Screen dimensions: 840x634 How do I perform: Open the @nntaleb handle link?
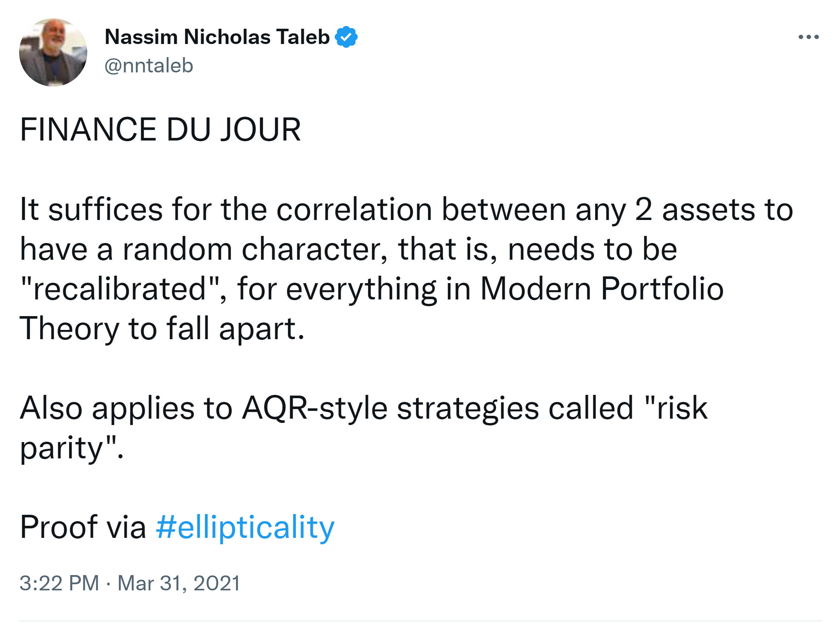[149, 66]
